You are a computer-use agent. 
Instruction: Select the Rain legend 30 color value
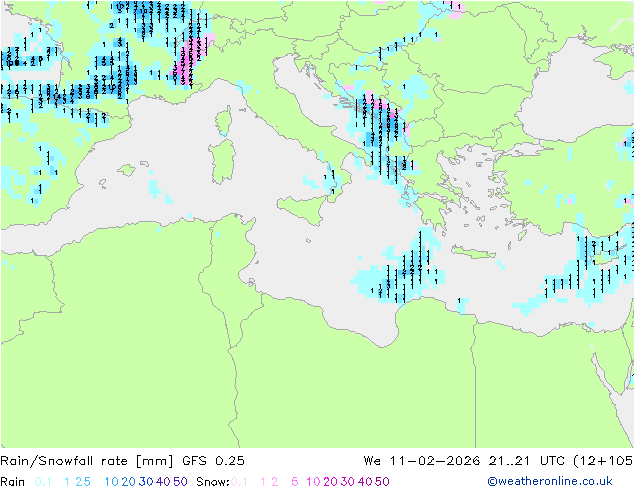(x=146, y=482)
